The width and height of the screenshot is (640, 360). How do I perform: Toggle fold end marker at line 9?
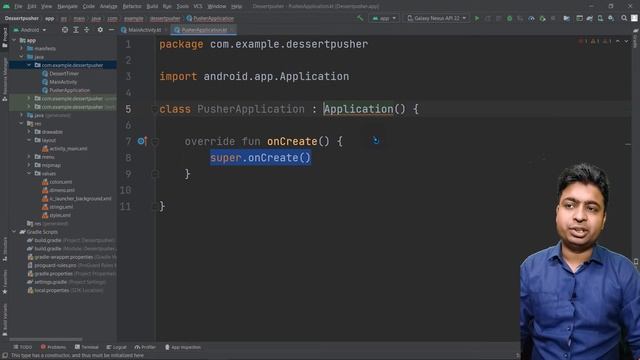[155, 174]
